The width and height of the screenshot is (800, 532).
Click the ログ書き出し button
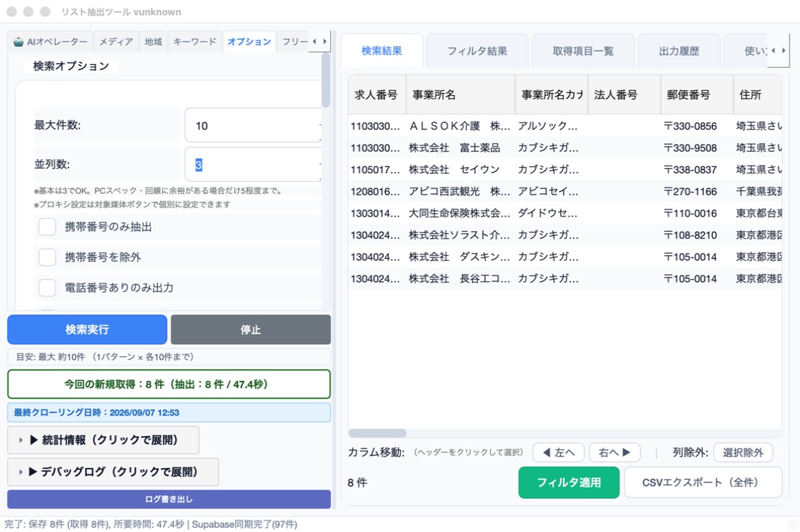[169, 499]
